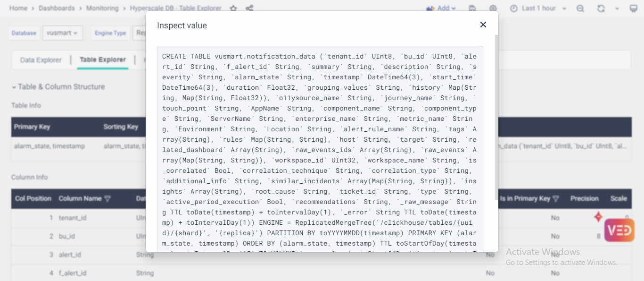Go to Dashboards in breadcrumb
Image resolution: width=644 pixels, height=281 pixels.
(57, 9)
